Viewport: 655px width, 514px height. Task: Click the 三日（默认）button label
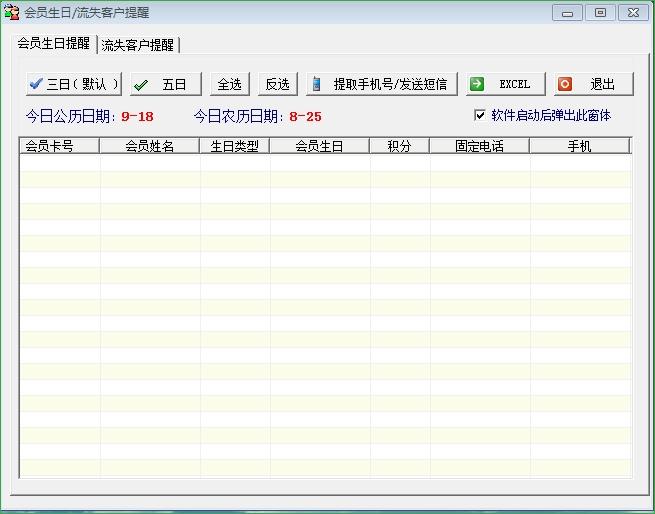pyautogui.click(x=83, y=84)
